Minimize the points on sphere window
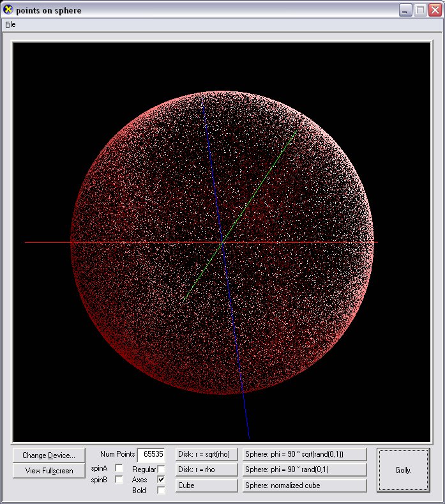This screenshot has width=445, height=504. pyautogui.click(x=405, y=10)
